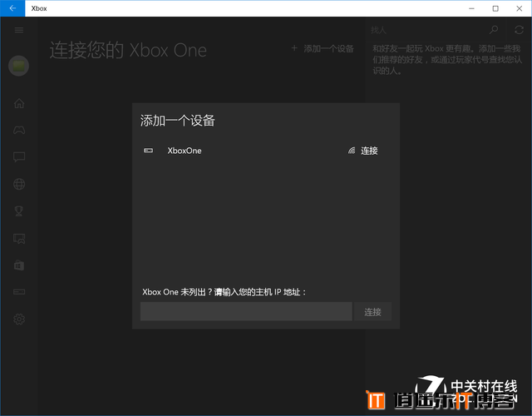Maximize the Xbox window
Screen dimensions: 532x416
495,8
